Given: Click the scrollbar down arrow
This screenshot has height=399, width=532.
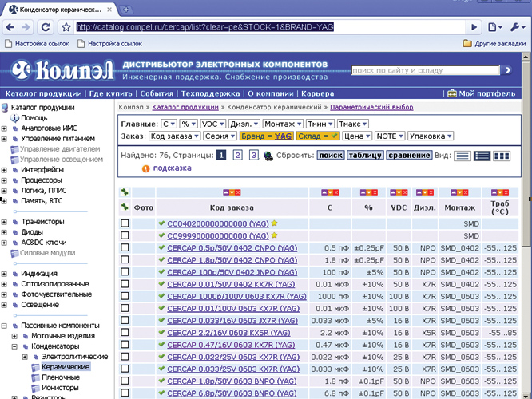Looking at the screenshot, I should [x=526, y=395].
